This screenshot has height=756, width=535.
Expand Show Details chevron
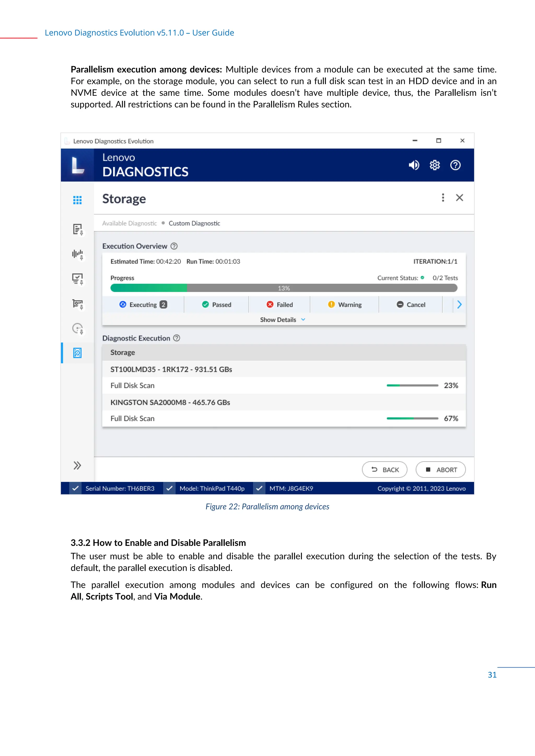303,320
